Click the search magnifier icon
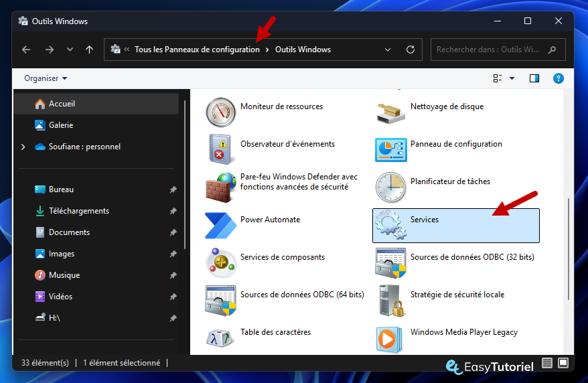The image size is (588, 383). coord(552,50)
